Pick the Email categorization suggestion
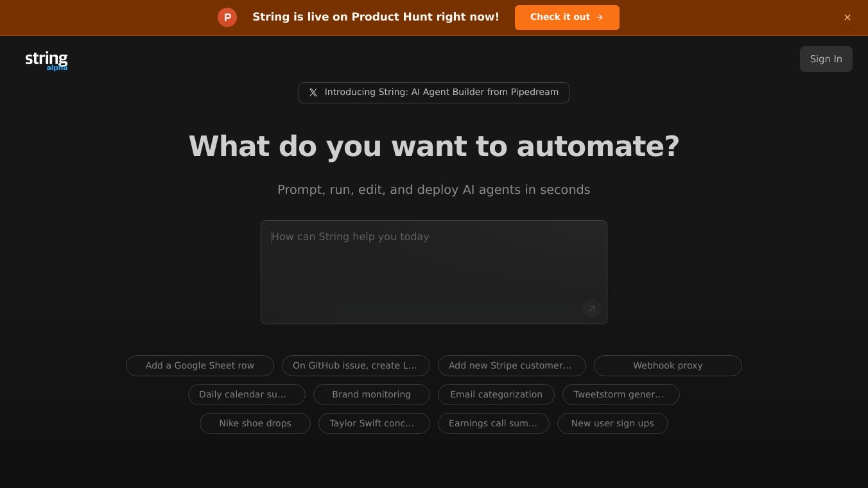This screenshot has height=488, width=868. click(496, 394)
